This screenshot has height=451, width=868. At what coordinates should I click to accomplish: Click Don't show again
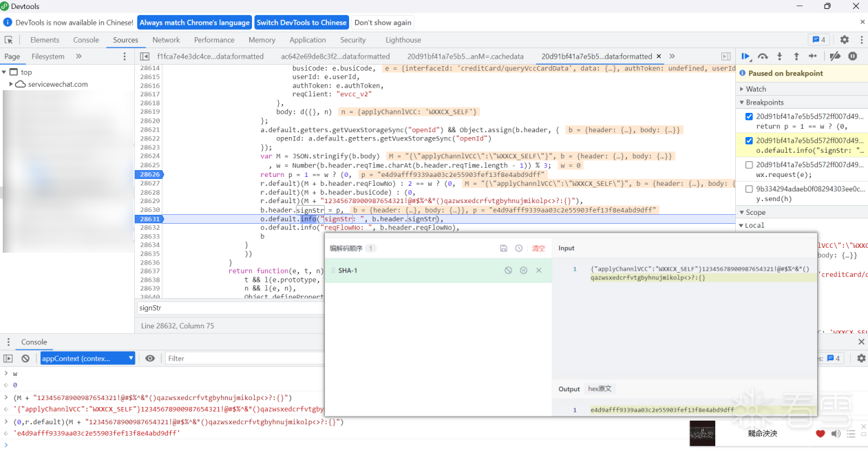[x=383, y=23]
